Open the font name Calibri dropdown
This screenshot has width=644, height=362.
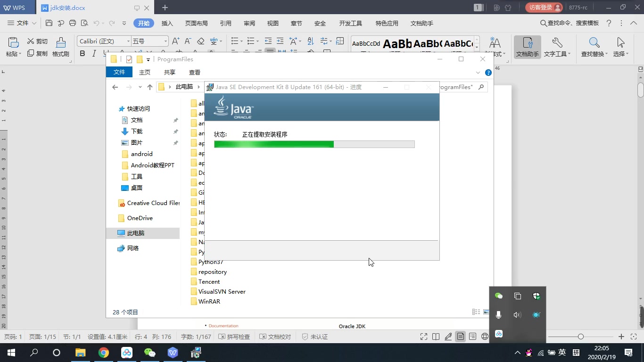coord(128,41)
